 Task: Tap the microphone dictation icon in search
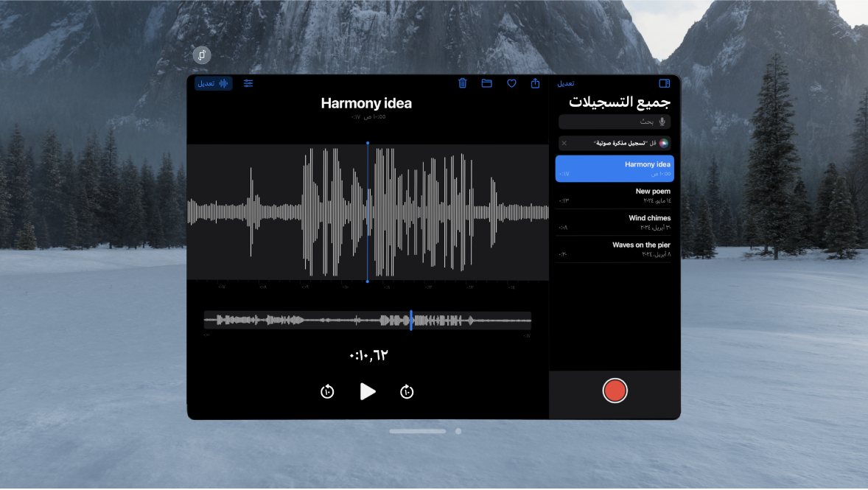662,122
